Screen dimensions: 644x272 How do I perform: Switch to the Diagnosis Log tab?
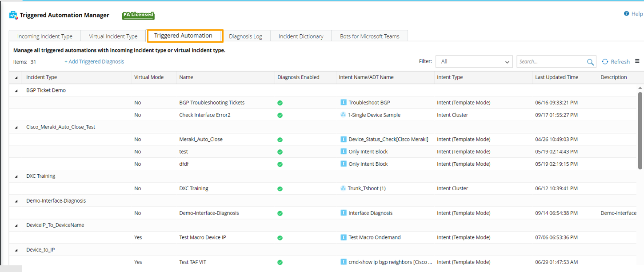[x=245, y=36]
